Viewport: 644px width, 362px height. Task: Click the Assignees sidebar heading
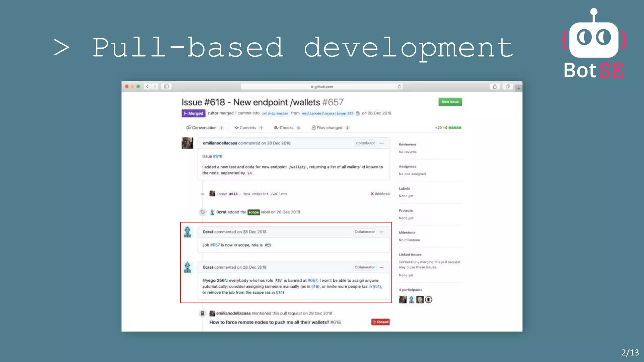coord(408,167)
